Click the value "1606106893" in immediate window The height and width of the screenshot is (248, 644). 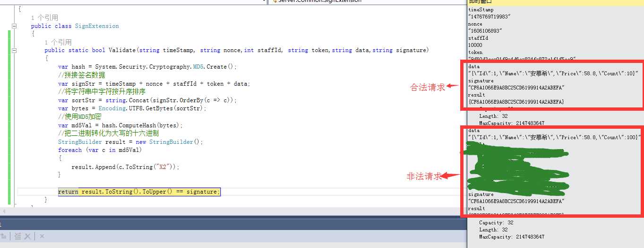click(x=485, y=31)
